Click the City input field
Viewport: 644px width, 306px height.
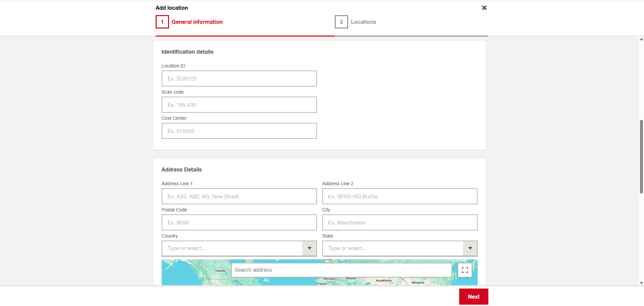pos(399,223)
